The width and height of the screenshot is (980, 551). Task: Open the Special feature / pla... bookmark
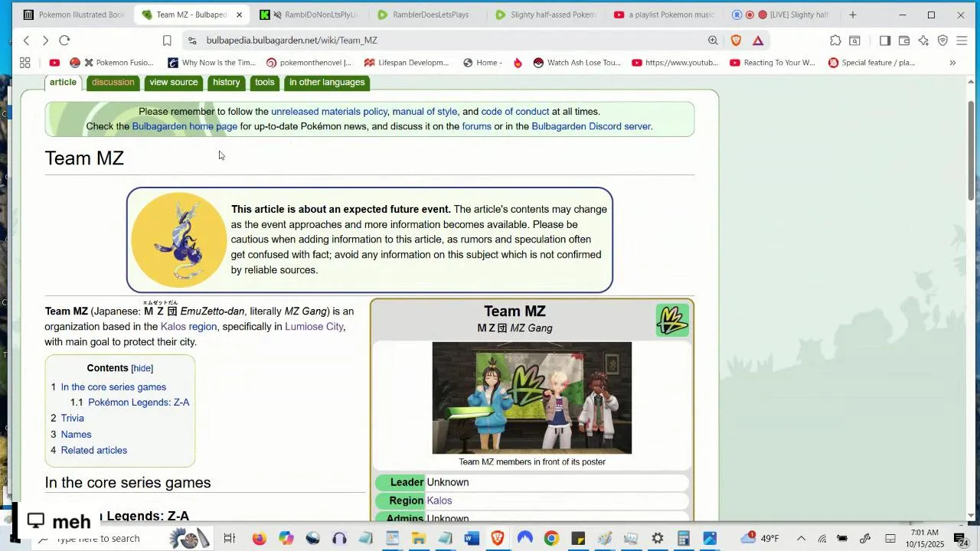pos(871,63)
